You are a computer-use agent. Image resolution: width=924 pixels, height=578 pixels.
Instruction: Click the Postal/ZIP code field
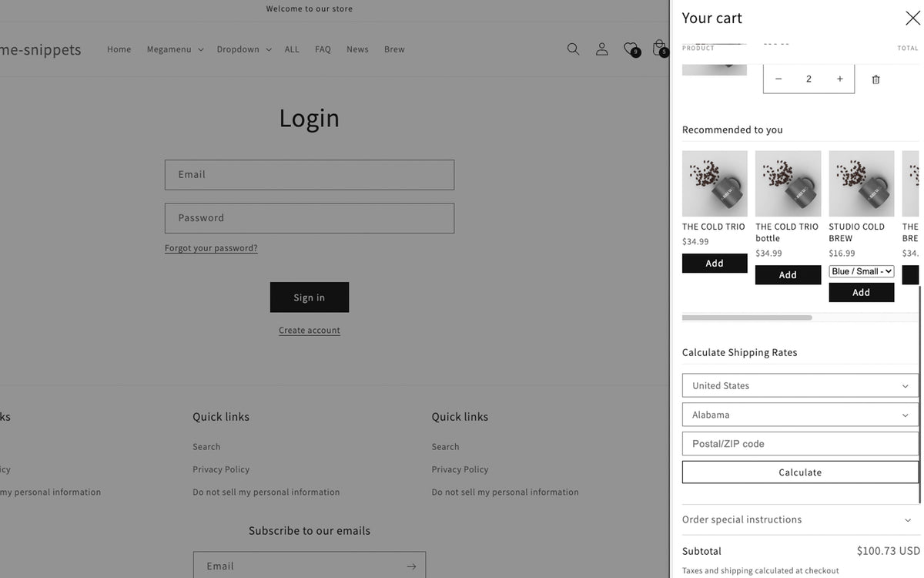click(800, 444)
